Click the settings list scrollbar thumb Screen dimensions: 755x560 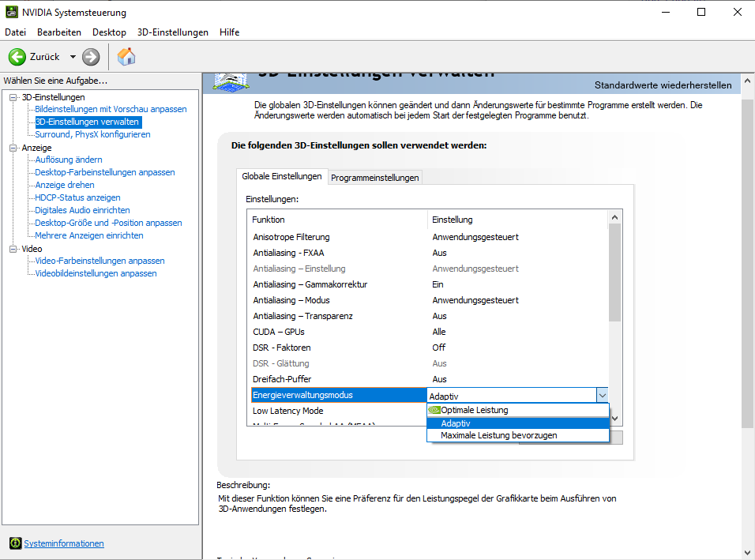pyautogui.click(x=615, y=273)
